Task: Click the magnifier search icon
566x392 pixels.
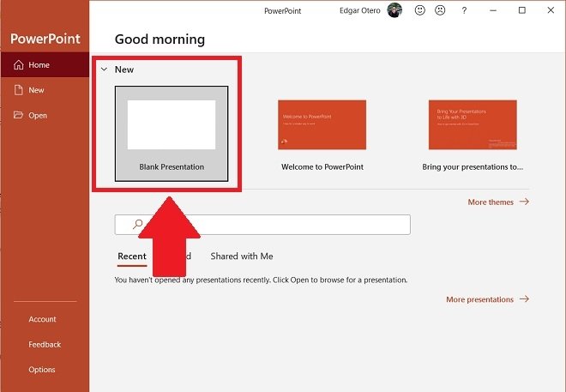Action: 137,224
